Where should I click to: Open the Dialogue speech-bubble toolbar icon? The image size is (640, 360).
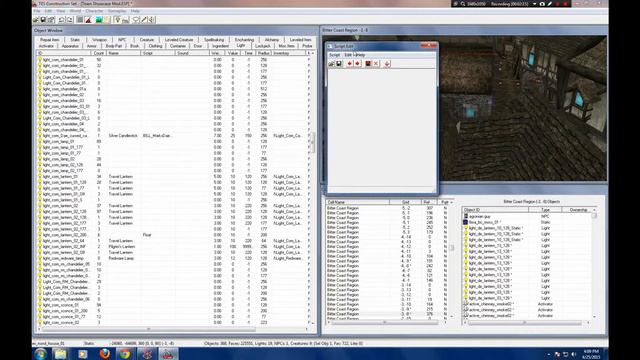(136, 20)
